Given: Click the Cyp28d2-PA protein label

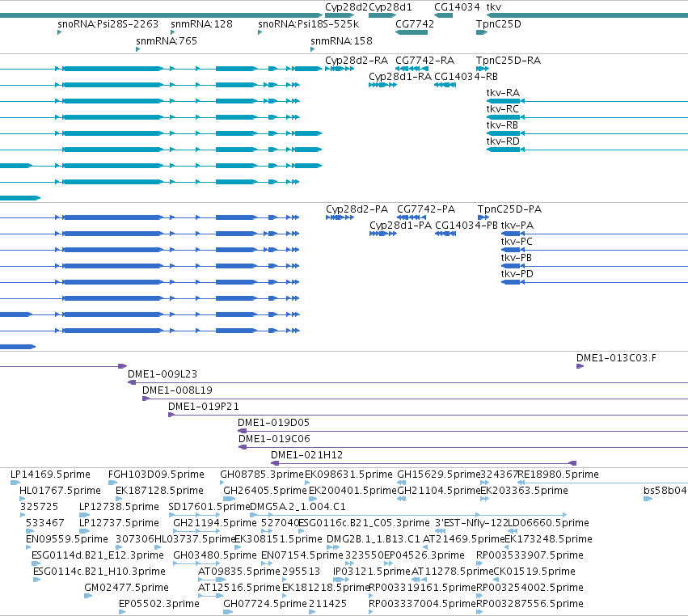Looking at the screenshot, I should (x=357, y=209).
